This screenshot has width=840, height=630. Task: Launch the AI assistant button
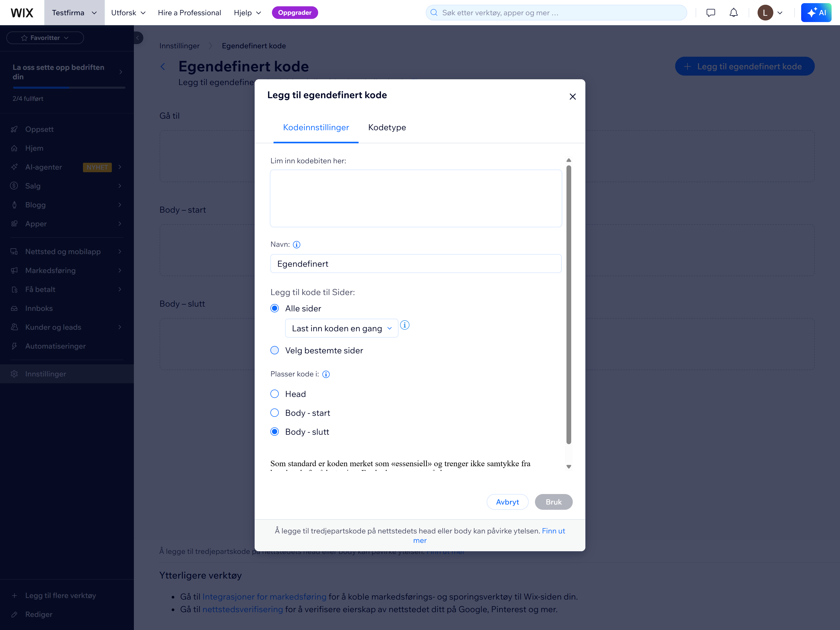pos(816,13)
